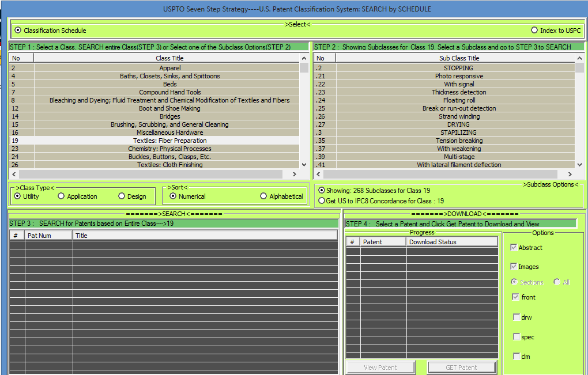
Task: Click the Subclass list scroll left arrow
Action: click(318, 174)
